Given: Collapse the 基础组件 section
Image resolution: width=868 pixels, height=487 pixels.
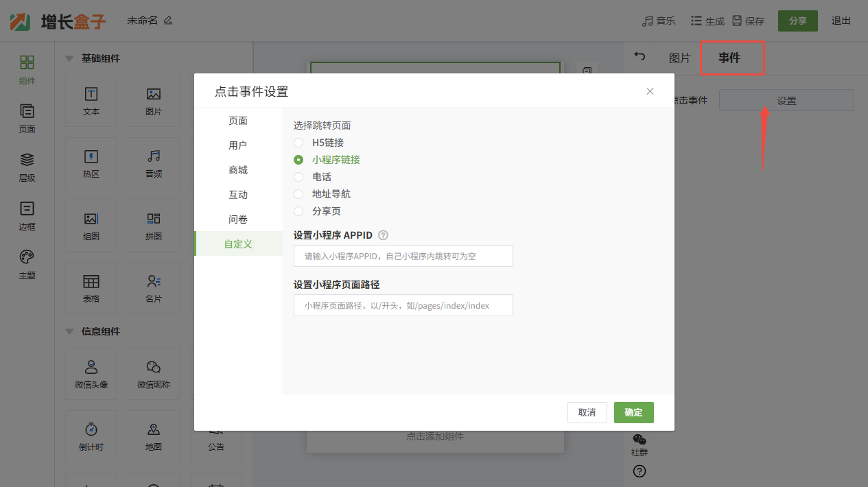Looking at the screenshot, I should (x=69, y=58).
